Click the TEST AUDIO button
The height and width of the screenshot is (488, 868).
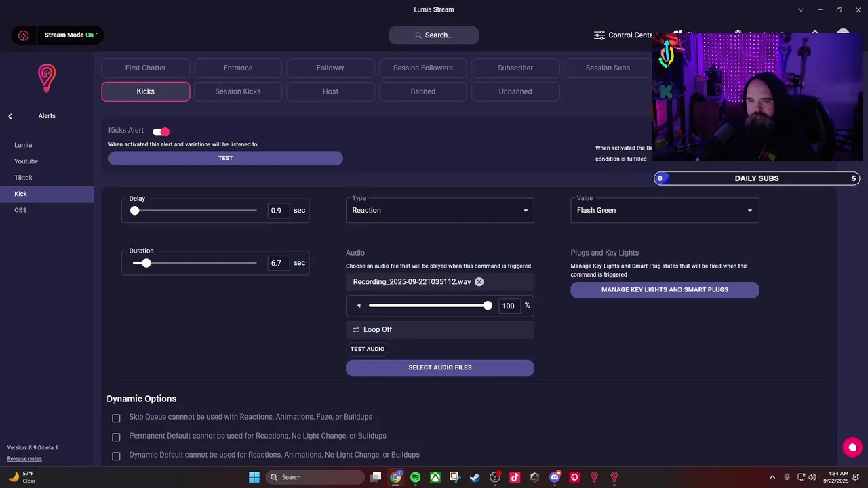[368, 349]
